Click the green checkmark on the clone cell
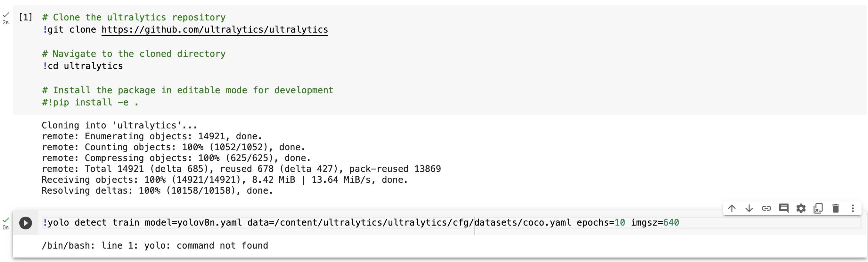This screenshot has height=262, width=868. pos(6,15)
